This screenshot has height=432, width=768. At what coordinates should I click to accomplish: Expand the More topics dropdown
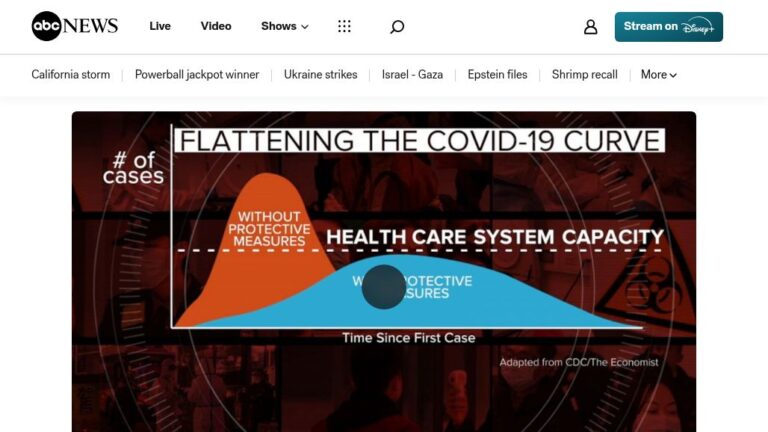point(659,74)
